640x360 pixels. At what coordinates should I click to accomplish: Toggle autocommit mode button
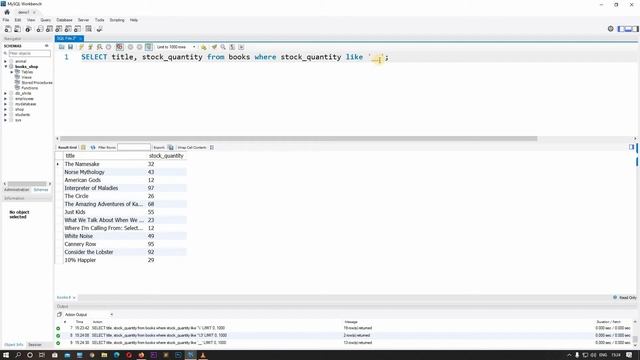148,47
